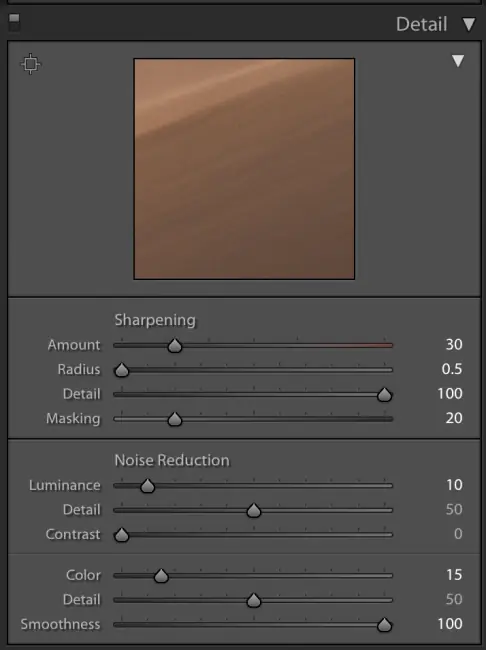Click the Masking value field showing 20
The width and height of the screenshot is (486, 650).
454,418
